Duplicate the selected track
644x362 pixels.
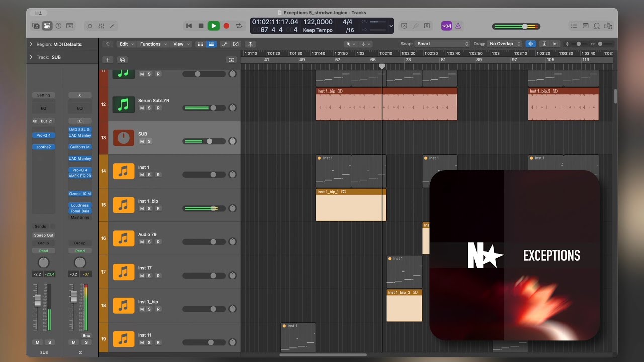point(122,60)
